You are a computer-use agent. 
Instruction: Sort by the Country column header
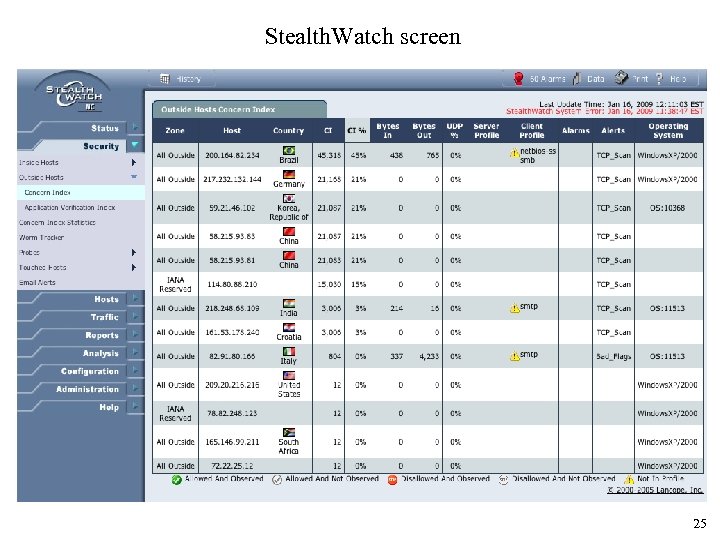tap(288, 130)
